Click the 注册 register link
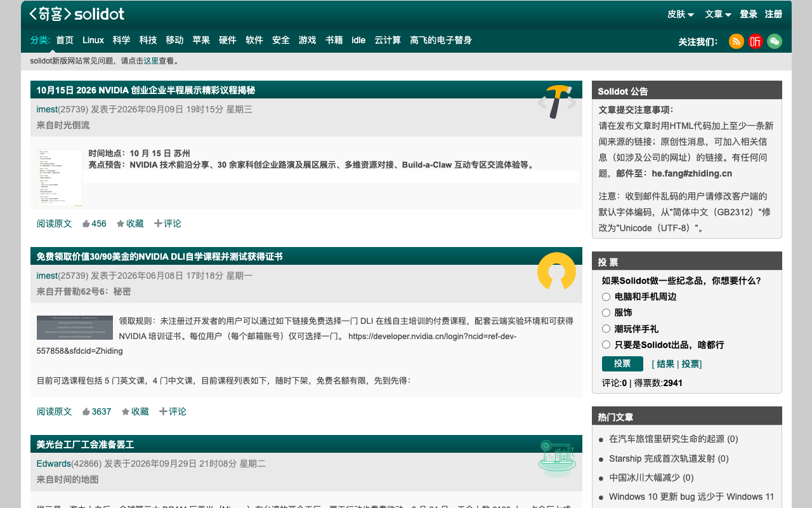 (773, 14)
